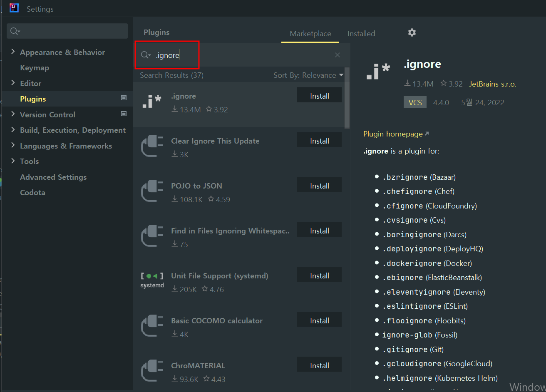Click the project-level icon beside Plugins
This screenshot has width=546, height=392.
click(124, 98)
